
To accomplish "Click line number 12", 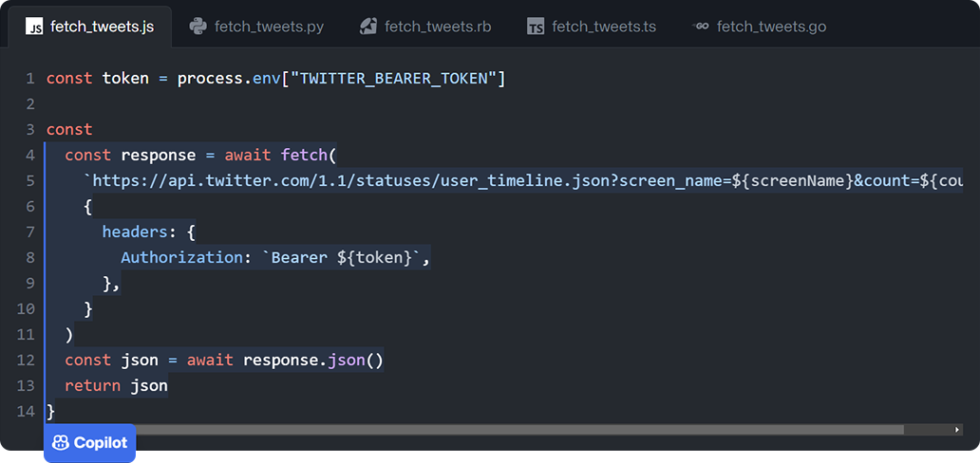I will point(27,360).
